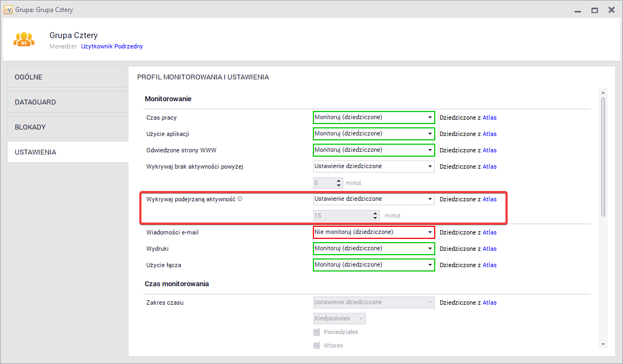Screen dimensions: 623x364
Task: Increase the inactivity minutes stepper value
Action: (339, 181)
